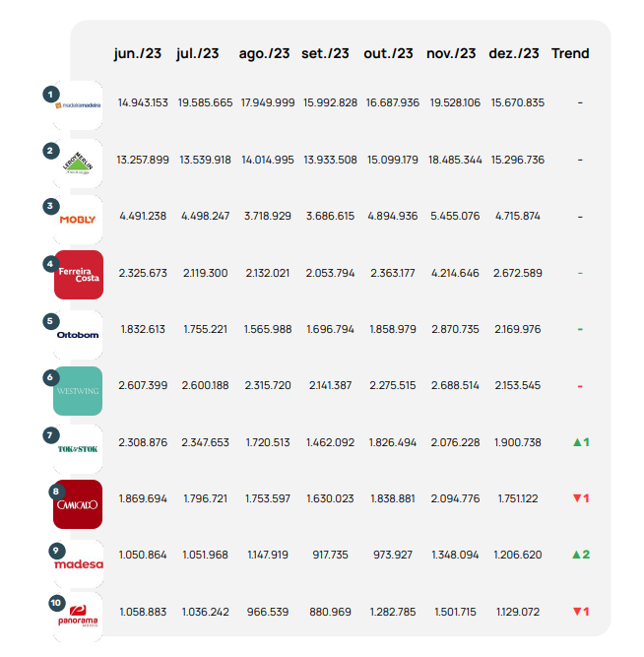This screenshot has width=644, height=657.
Task: Click the Camicado logo tile
Action: 79,504
